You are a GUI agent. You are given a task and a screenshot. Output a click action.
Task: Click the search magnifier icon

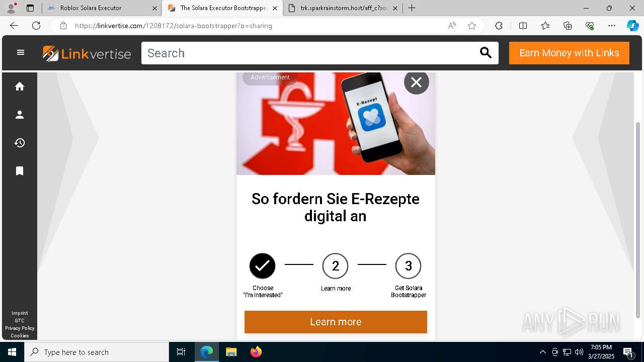pyautogui.click(x=486, y=53)
